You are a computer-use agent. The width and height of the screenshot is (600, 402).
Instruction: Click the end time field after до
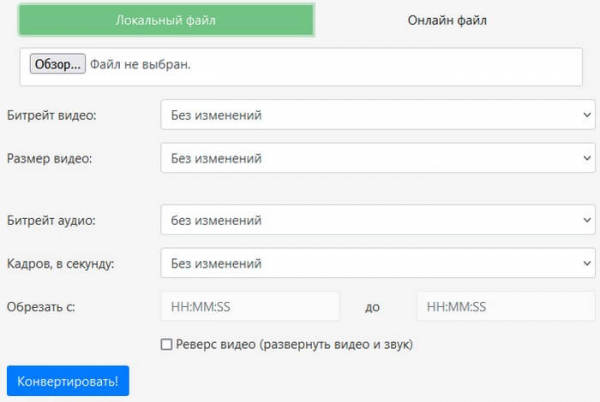(x=505, y=306)
